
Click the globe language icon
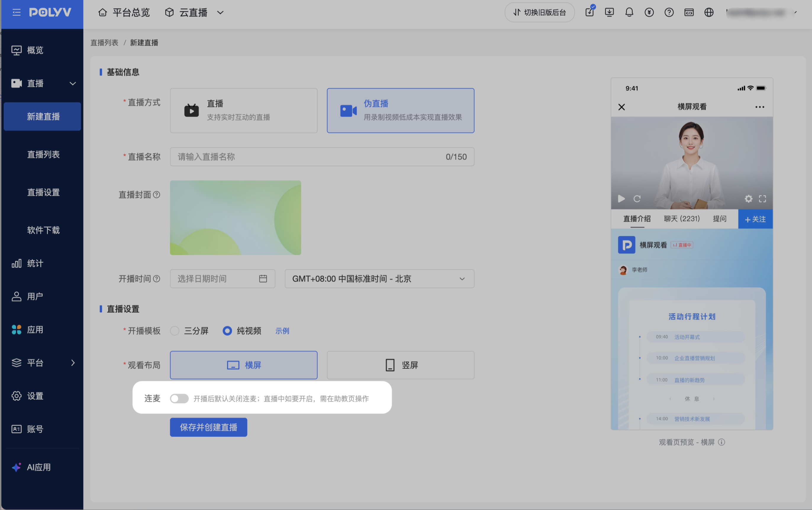tap(709, 12)
